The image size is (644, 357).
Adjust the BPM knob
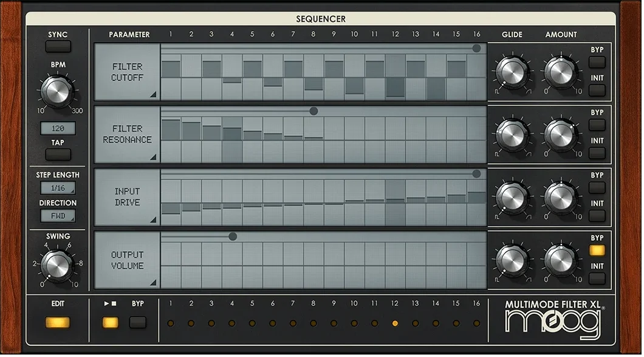point(58,91)
